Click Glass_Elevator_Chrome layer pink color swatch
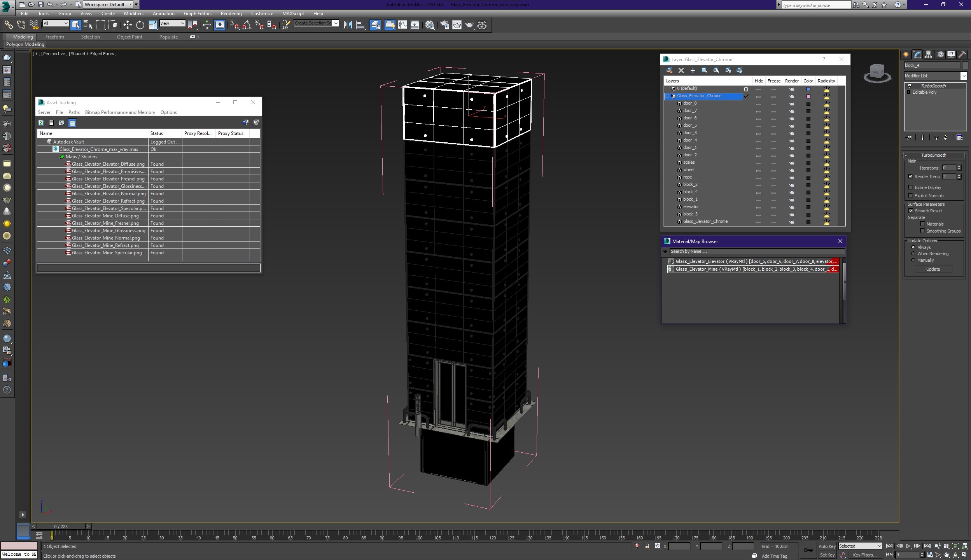971x560 pixels. click(808, 96)
